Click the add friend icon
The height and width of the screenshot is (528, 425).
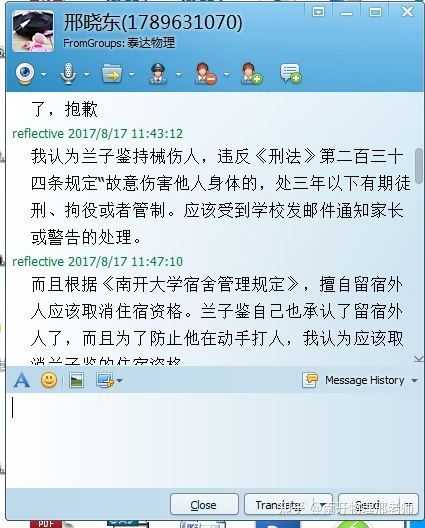tap(252, 73)
